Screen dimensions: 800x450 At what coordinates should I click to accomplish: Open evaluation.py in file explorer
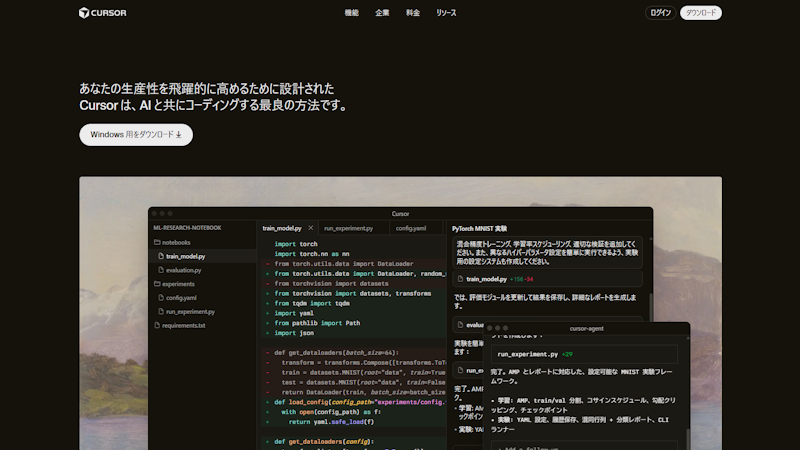(183, 270)
